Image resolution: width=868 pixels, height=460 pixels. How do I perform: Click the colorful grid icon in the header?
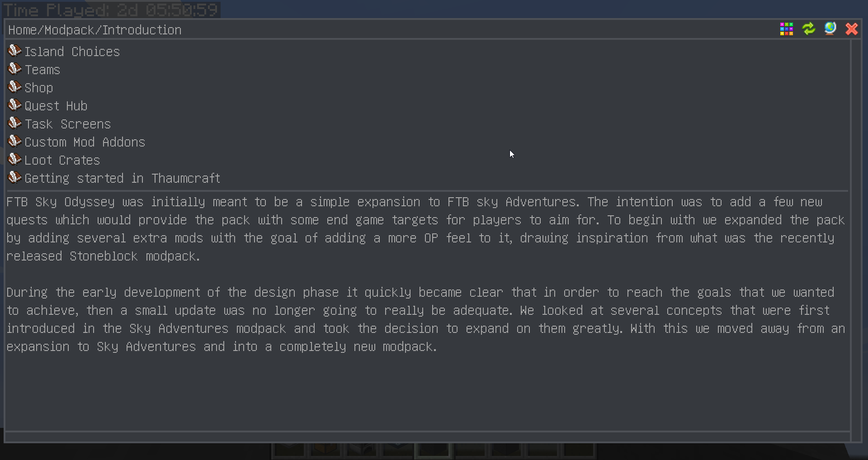pyautogui.click(x=786, y=29)
